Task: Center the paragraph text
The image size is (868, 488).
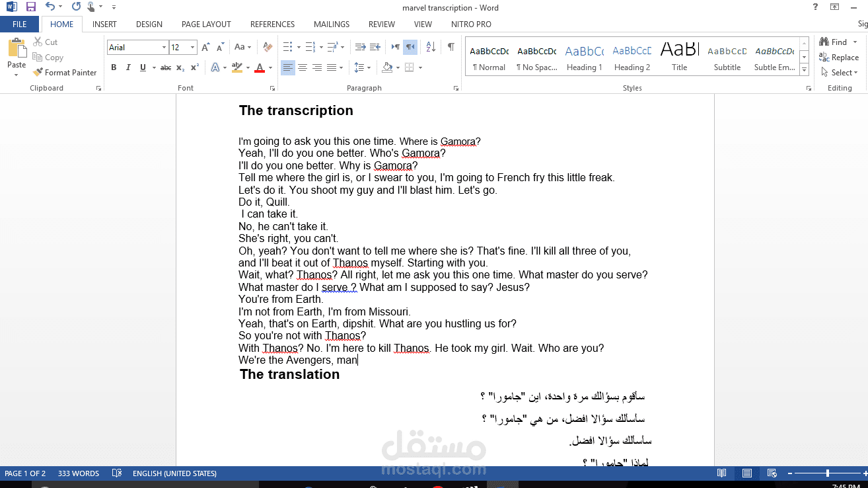Action: (x=303, y=67)
